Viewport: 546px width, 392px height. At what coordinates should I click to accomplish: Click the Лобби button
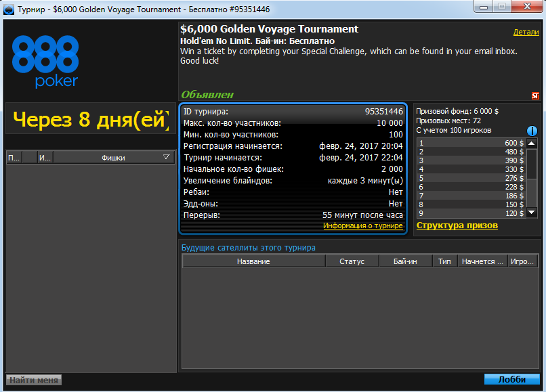(x=512, y=379)
